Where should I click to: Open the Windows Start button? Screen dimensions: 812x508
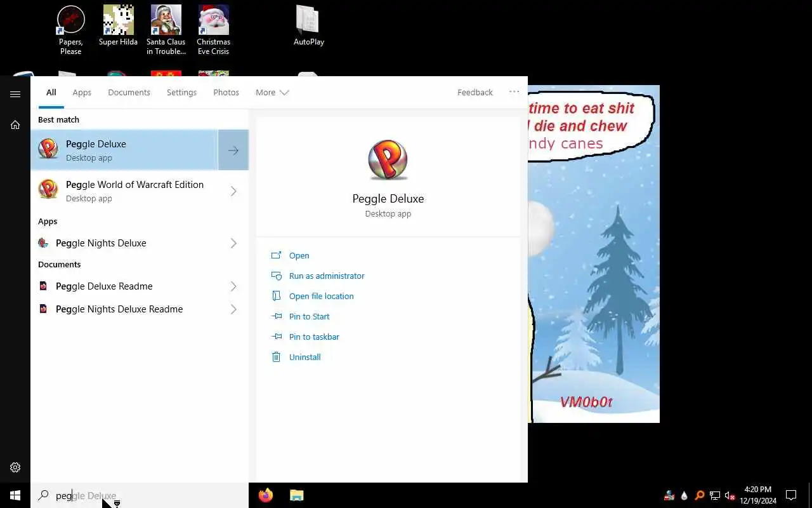tap(15, 495)
